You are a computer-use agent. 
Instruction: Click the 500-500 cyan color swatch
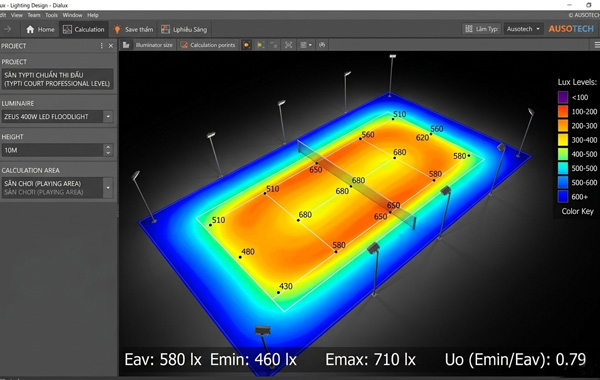(562, 168)
